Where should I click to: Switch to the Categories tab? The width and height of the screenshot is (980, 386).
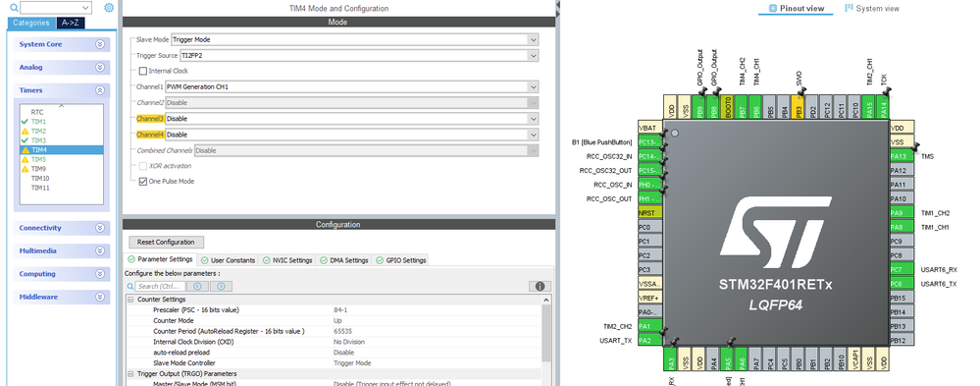click(x=30, y=24)
